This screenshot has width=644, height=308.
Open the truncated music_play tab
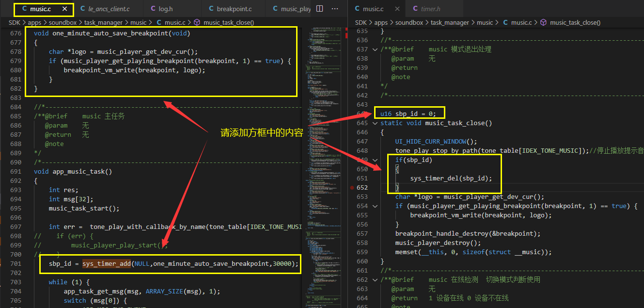click(x=291, y=9)
